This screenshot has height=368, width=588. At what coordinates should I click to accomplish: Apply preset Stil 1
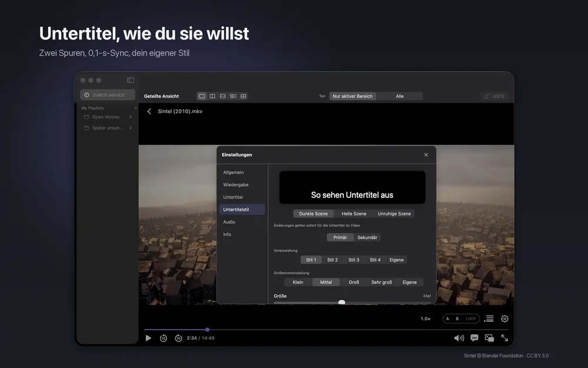(x=311, y=260)
